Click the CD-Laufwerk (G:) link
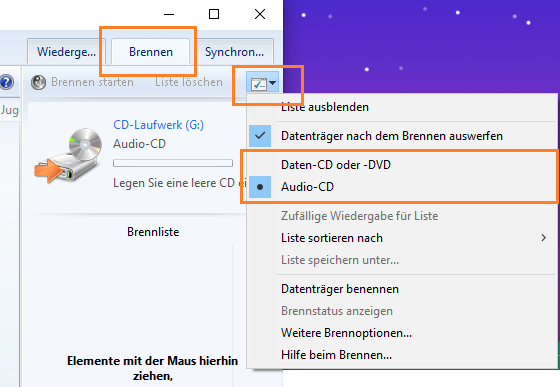560x387 pixels. pyautogui.click(x=159, y=125)
